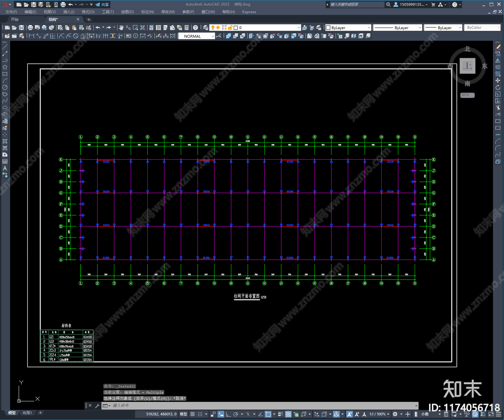The image size is (504, 420).
Task: Click the WCS coordinate system button
Action: pyautogui.click(x=467, y=95)
